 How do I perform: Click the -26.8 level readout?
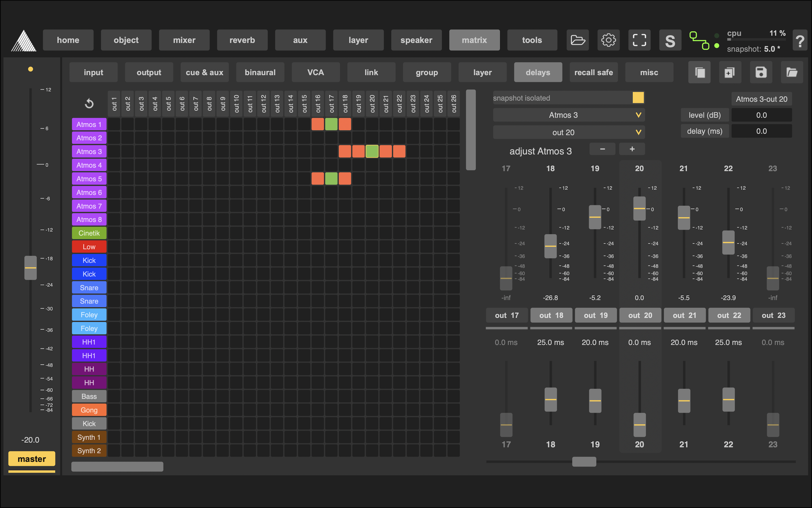pyautogui.click(x=551, y=298)
